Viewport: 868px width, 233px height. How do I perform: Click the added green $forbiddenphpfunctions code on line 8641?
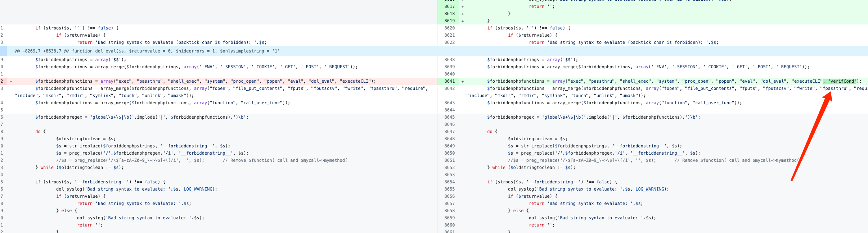(x=674, y=81)
